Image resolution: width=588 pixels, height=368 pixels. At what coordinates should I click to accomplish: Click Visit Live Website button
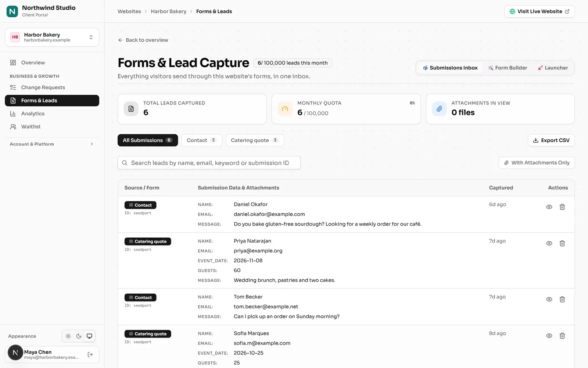click(539, 11)
